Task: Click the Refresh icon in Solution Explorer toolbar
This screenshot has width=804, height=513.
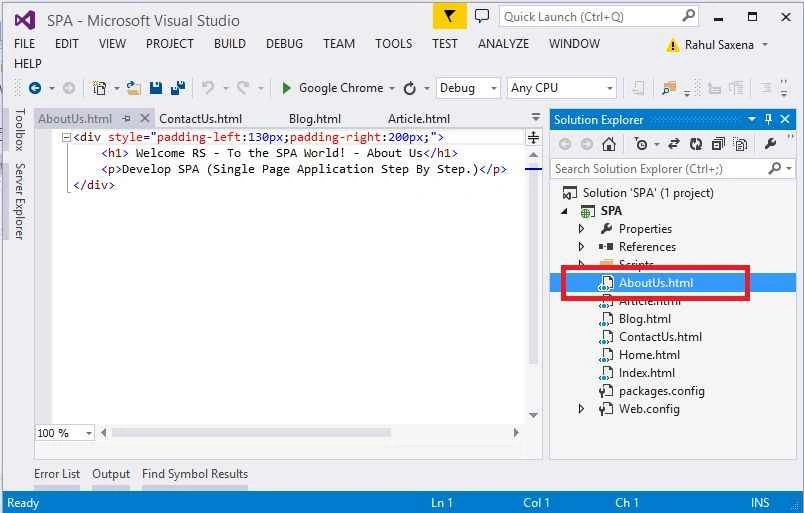Action: (x=696, y=144)
